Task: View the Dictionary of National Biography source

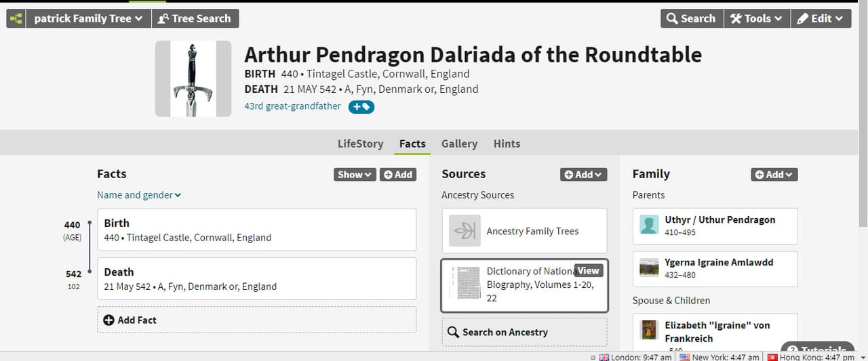Action: pos(587,270)
